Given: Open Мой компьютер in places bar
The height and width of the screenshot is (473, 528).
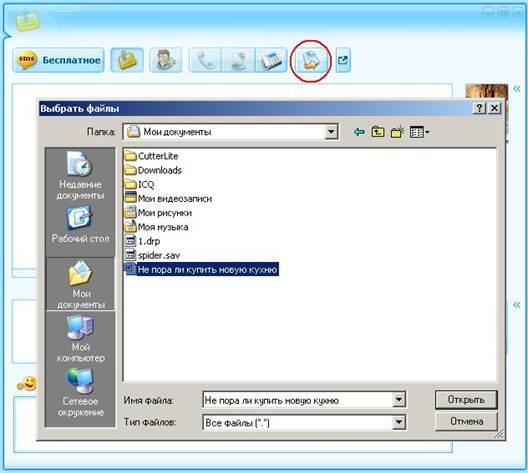Looking at the screenshot, I should coord(80,339).
